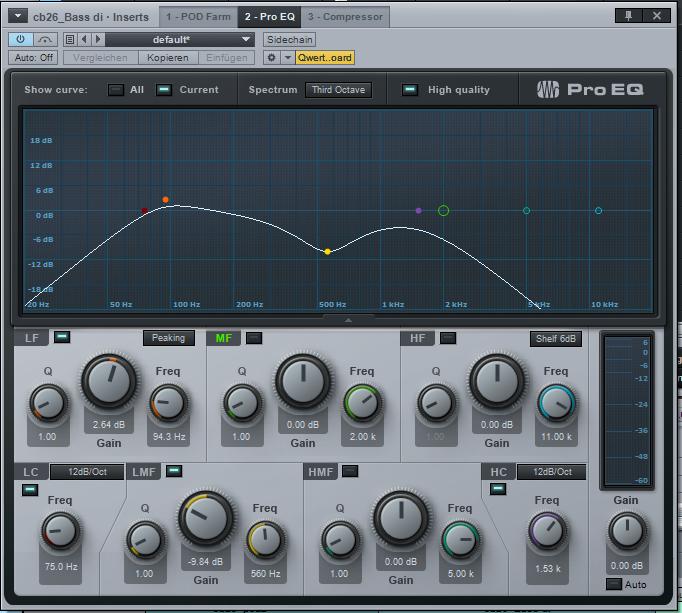Open the default* preset dropdown
This screenshot has height=613, width=682.
pos(180,40)
